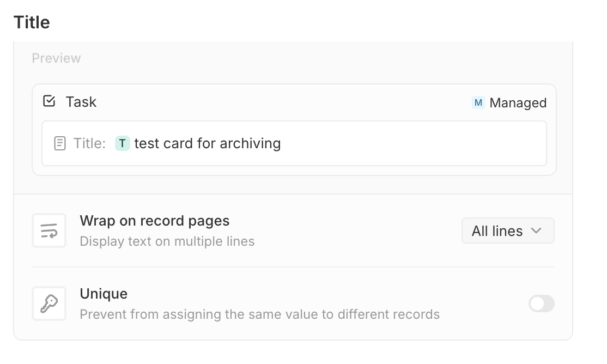This screenshot has height=364, width=607.
Task: Click the green T avatar chip
Action: (123, 143)
